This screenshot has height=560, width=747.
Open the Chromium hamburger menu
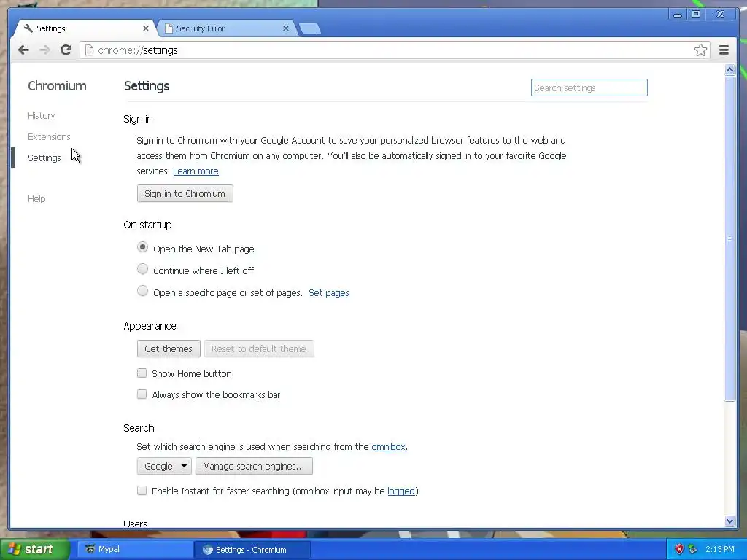pos(724,50)
